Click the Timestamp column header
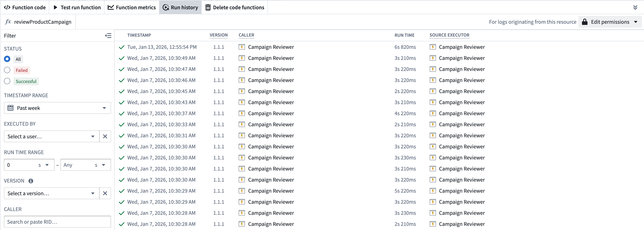 coord(139,35)
